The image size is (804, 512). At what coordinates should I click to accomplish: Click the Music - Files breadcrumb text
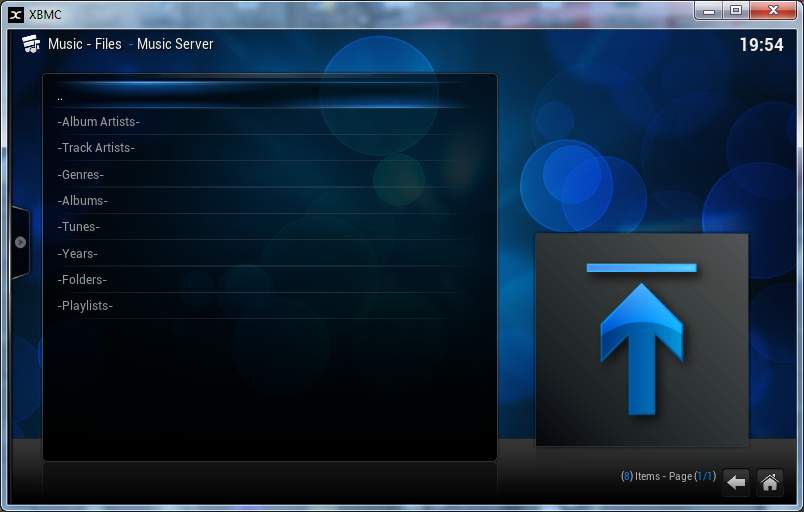pyautogui.click(x=85, y=44)
